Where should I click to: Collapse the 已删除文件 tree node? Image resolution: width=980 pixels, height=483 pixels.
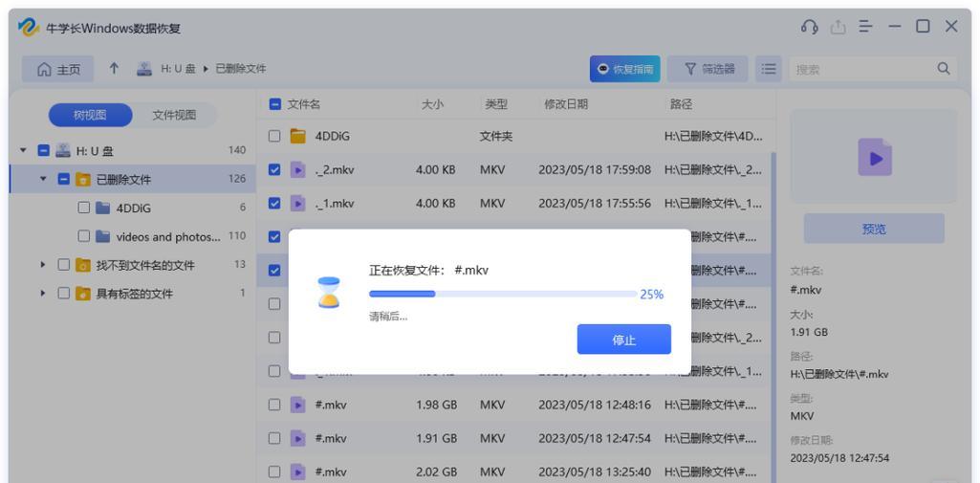[43, 179]
